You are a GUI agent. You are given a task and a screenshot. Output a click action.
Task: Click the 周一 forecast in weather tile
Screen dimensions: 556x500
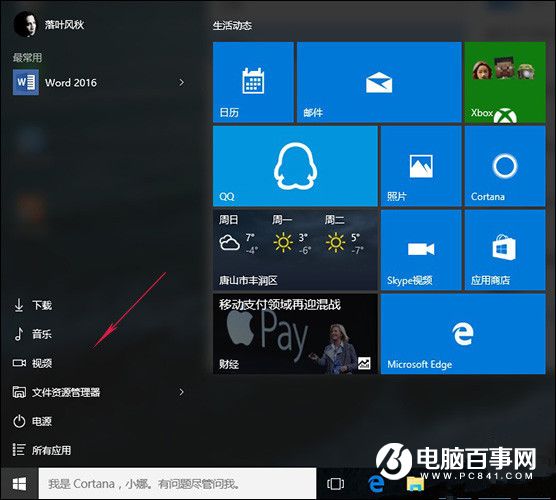coord(292,234)
